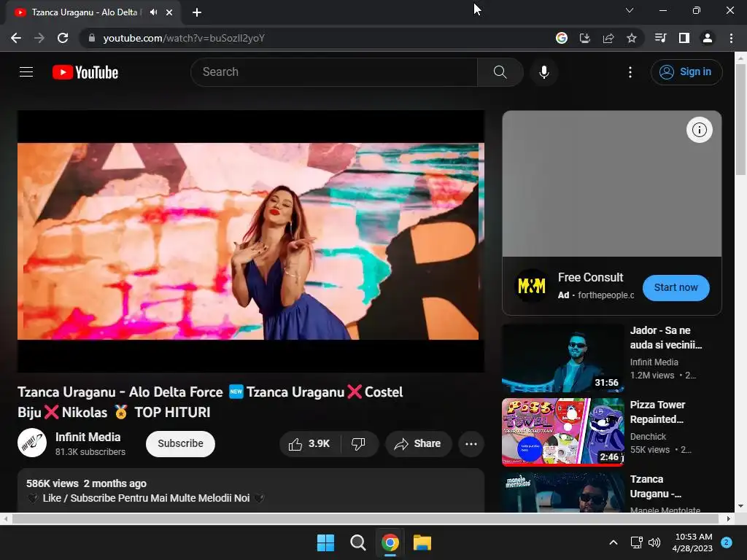The height and width of the screenshot is (560, 747).
Task: Expand the video description box
Action: click(x=251, y=491)
